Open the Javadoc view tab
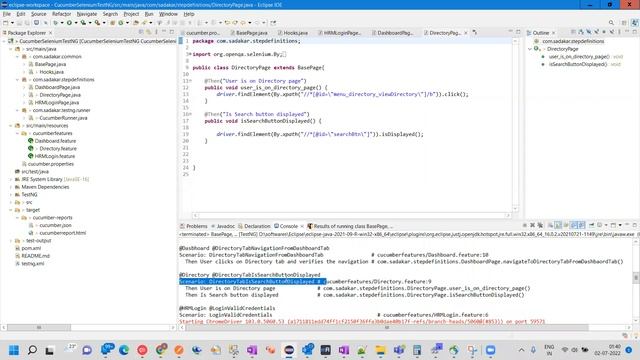Viewport: 640px width, 360px height. [223, 226]
